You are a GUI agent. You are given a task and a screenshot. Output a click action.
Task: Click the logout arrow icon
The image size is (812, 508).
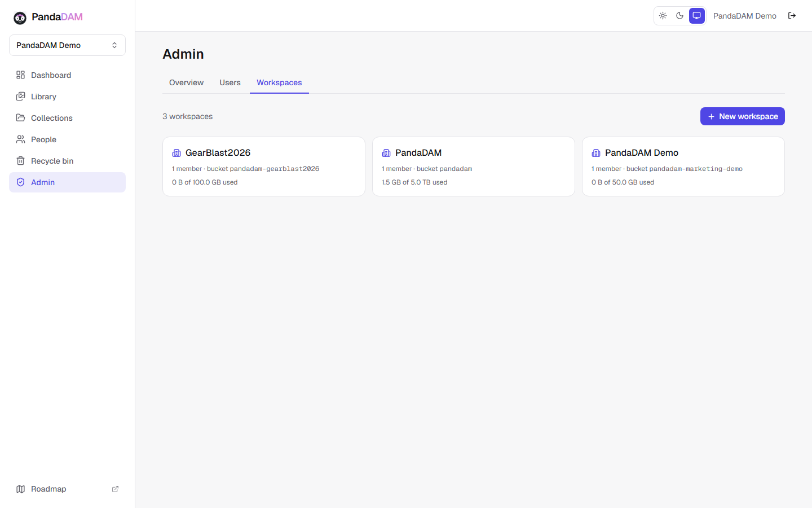[x=792, y=16]
